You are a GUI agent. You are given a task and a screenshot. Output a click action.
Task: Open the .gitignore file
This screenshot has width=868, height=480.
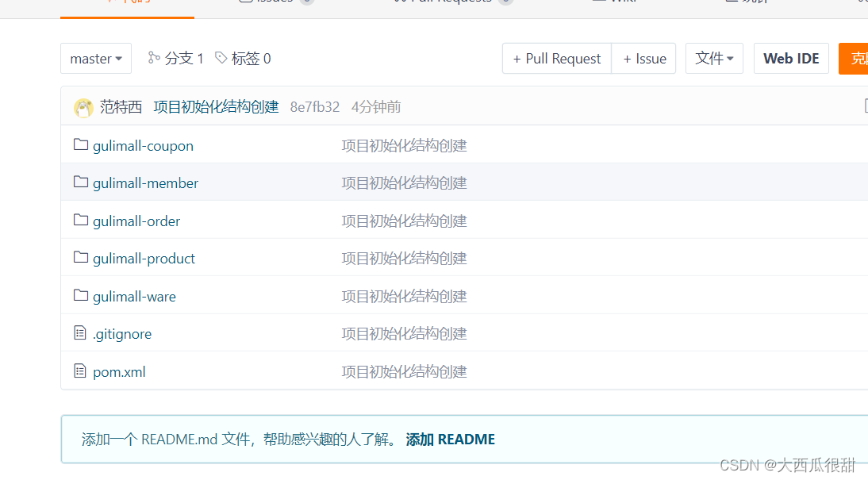click(121, 334)
